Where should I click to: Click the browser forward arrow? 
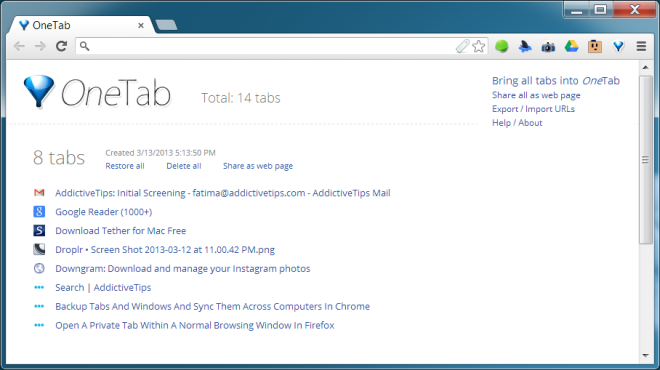[x=40, y=46]
